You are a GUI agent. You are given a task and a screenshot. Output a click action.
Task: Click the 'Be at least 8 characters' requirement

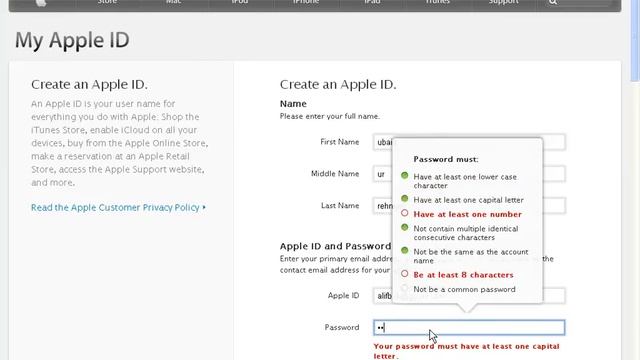[463, 275]
